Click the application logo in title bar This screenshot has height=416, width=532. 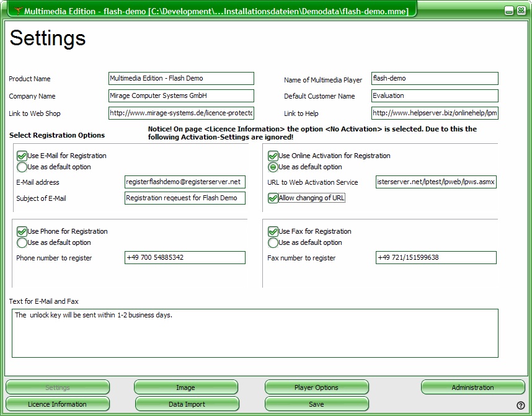(18, 11)
